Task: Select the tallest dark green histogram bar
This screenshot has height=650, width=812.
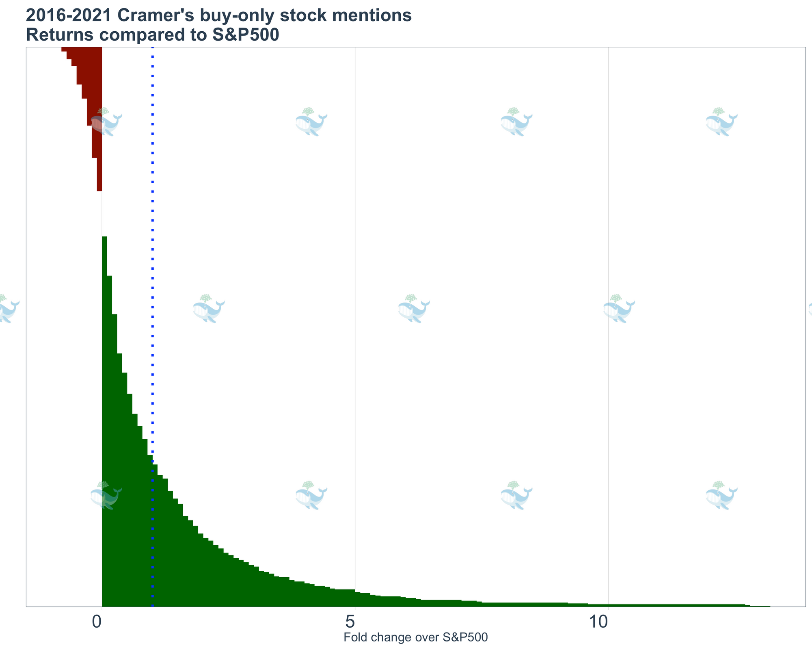Action: (104, 422)
